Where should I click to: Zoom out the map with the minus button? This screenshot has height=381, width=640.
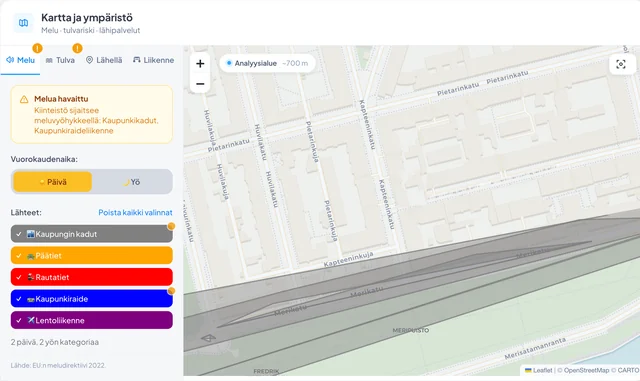pos(200,84)
